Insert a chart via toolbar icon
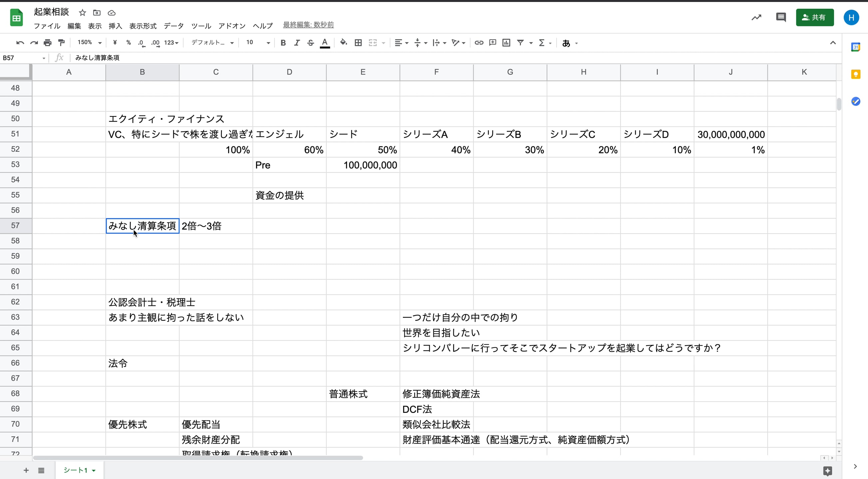Screen dimensions: 868x479 [x=506, y=43]
